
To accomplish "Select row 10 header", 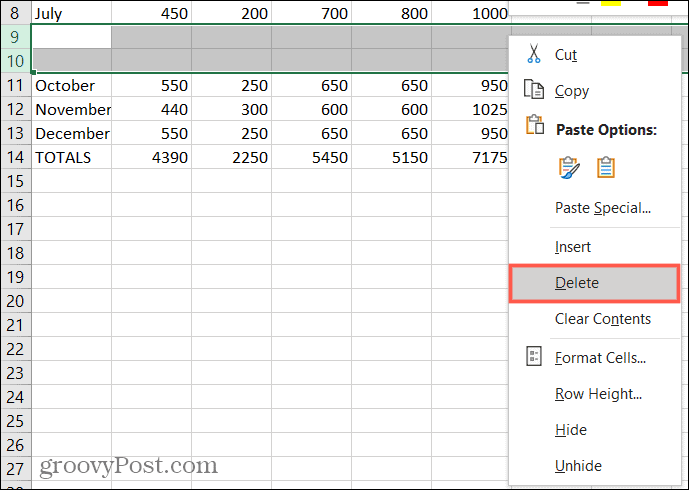I will (16, 61).
